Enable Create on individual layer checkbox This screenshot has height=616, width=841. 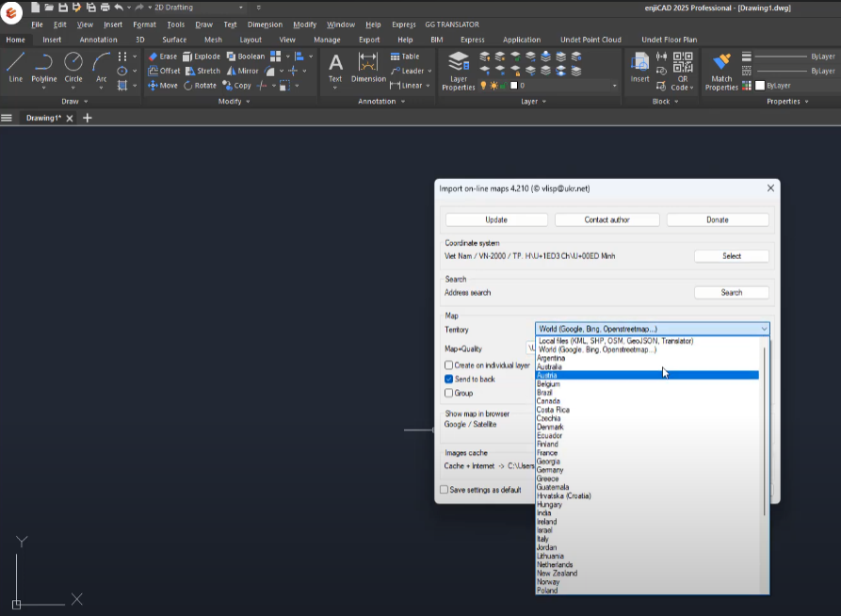click(x=449, y=365)
